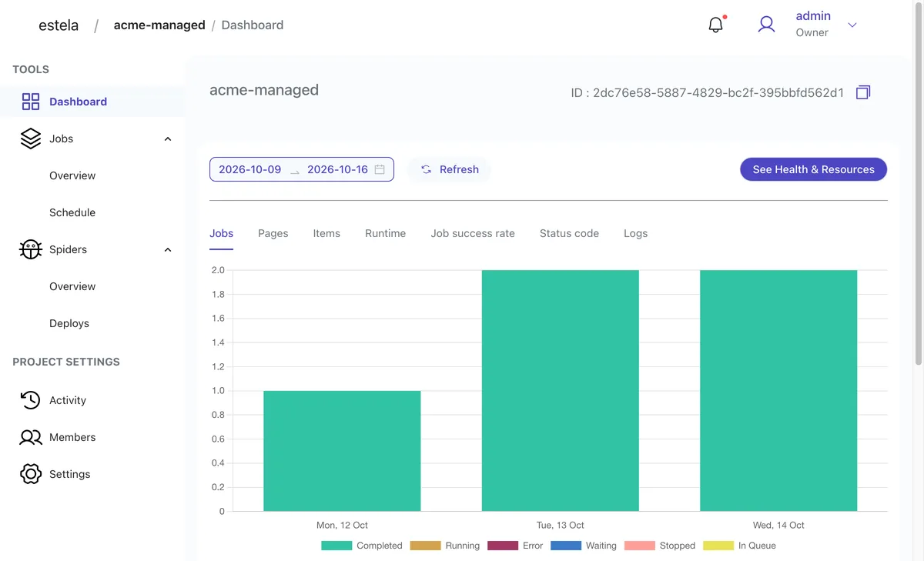Toggle Running legend swatch
Viewport: 924px width, 561px height.
click(x=425, y=546)
